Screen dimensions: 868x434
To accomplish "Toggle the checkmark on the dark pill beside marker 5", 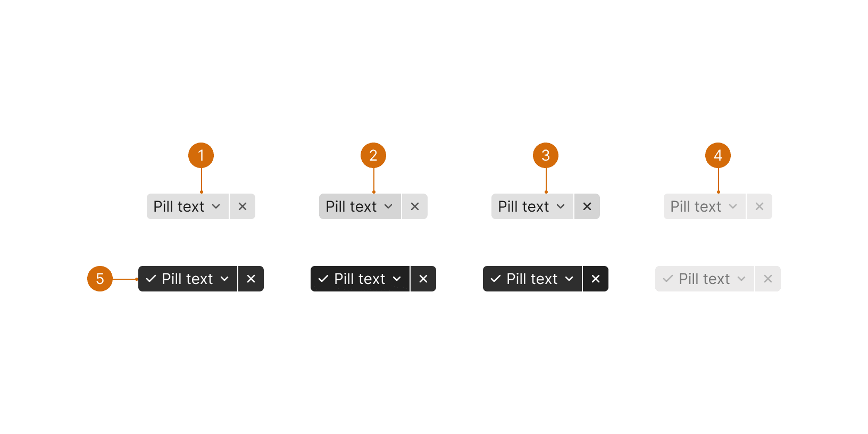I will pyautogui.click(x=151, y=279).
